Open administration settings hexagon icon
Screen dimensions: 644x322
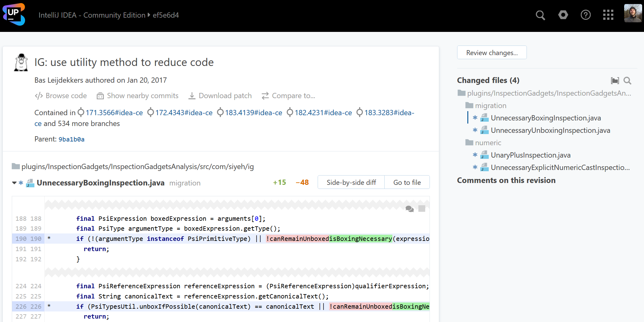click(563, 15)
